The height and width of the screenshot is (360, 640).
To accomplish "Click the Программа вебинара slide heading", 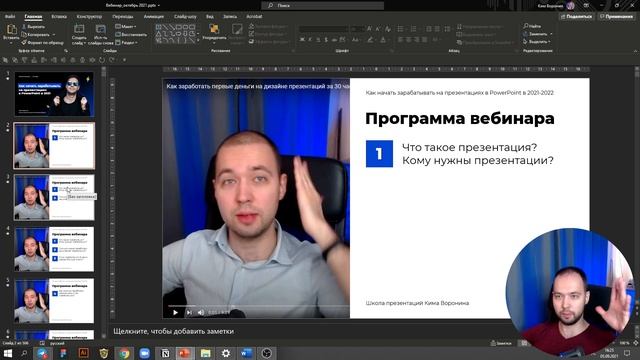I will point(460,118).
